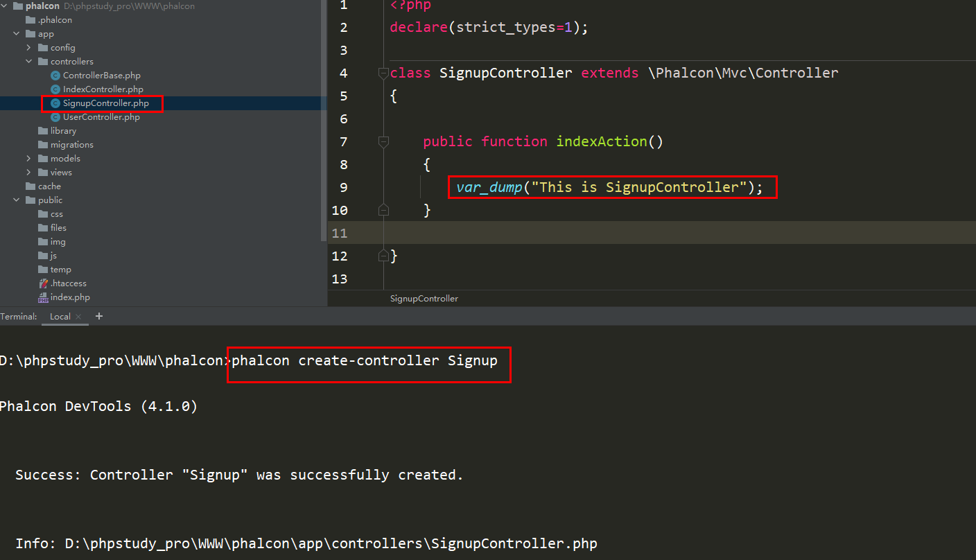Select the ControllerBase.php file
Image resolution: width=976 pixels, height=560 pixels.
[102, 76]
